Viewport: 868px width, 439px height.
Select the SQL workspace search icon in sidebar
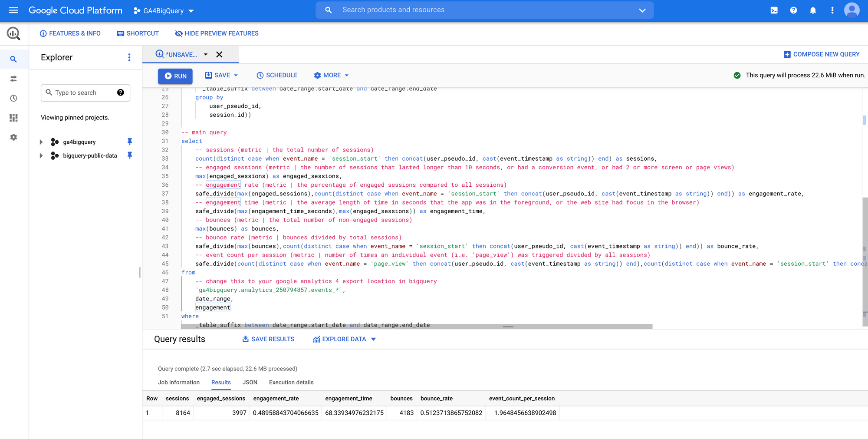[x=13, y=59]
